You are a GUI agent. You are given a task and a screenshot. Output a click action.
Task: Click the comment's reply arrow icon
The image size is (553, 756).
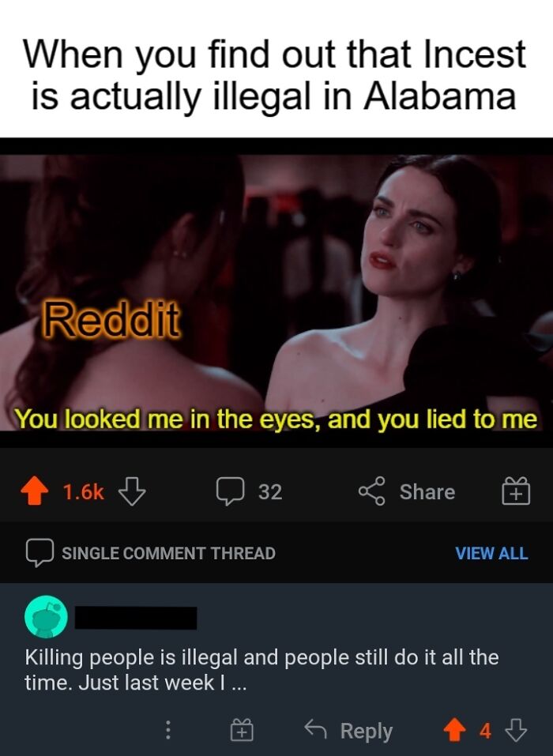coord(316,729)
